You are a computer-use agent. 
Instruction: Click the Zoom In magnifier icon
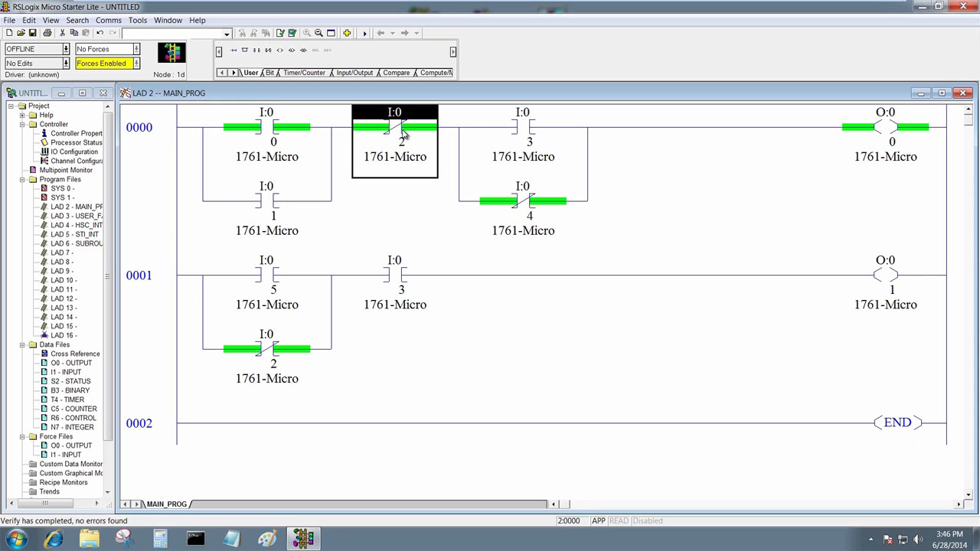307,33
